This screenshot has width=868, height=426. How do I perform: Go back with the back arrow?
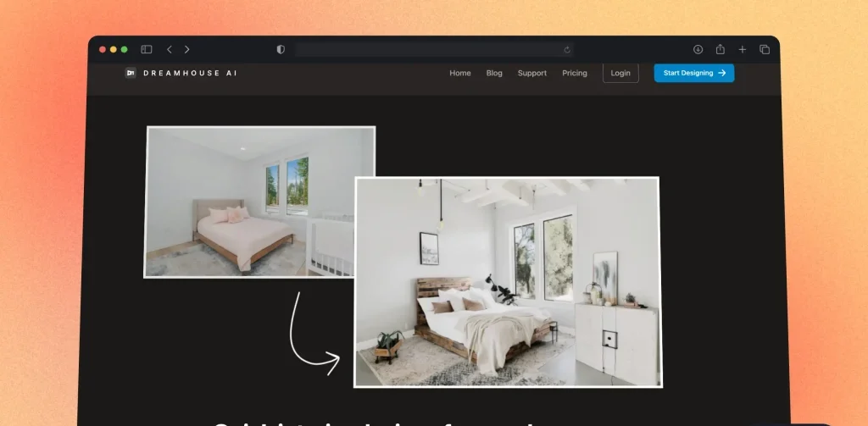tap(170, 50)
